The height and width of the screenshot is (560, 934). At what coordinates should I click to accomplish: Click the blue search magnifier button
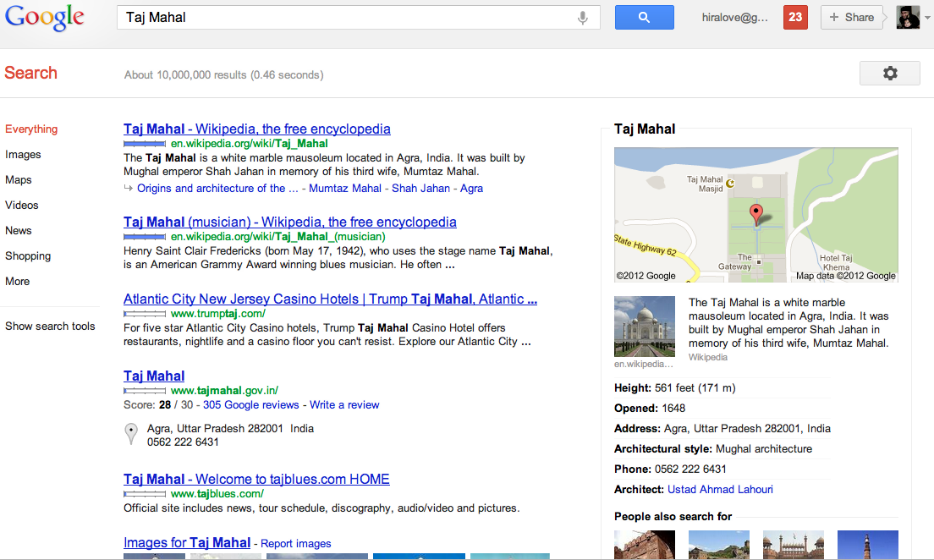coord(644,17)
